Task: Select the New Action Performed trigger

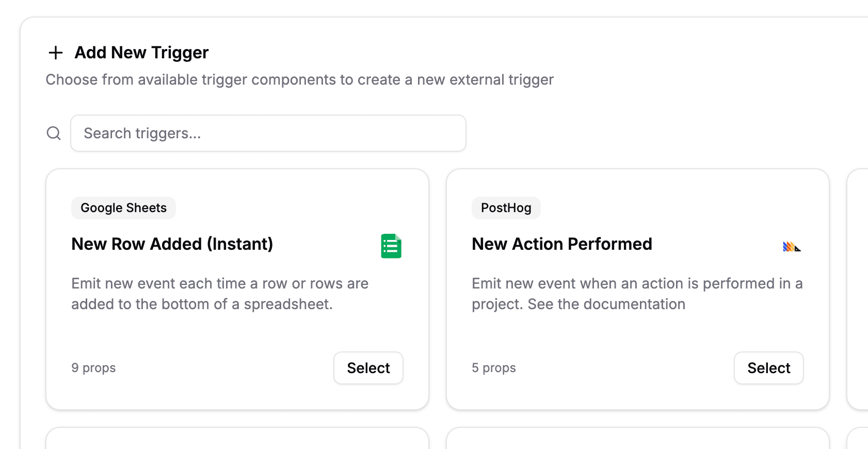Action: 768,368
